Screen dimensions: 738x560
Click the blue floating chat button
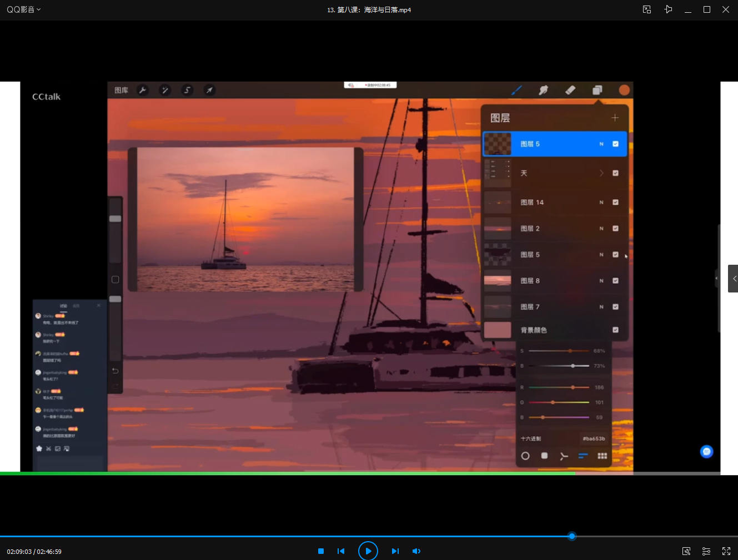click(706, 452)
